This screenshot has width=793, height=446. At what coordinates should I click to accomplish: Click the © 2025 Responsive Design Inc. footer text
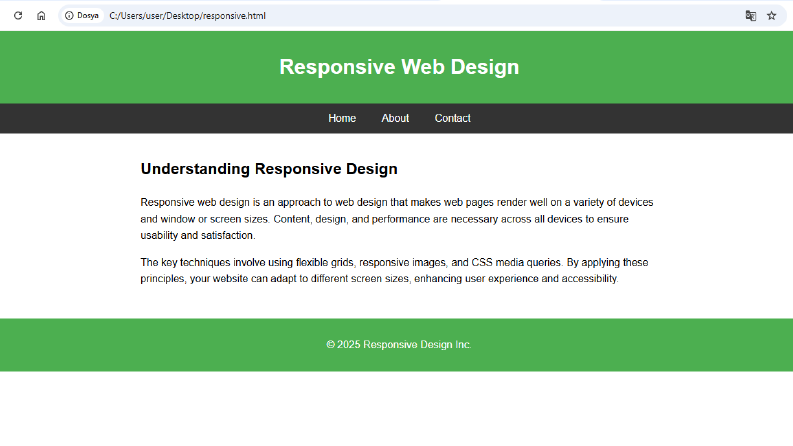pyautogui.click(x=399, y=345)
